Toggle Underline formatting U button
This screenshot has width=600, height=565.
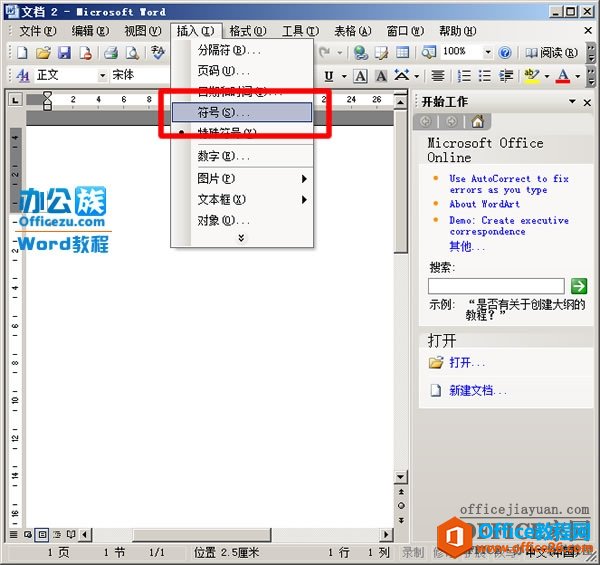point(329,76)
